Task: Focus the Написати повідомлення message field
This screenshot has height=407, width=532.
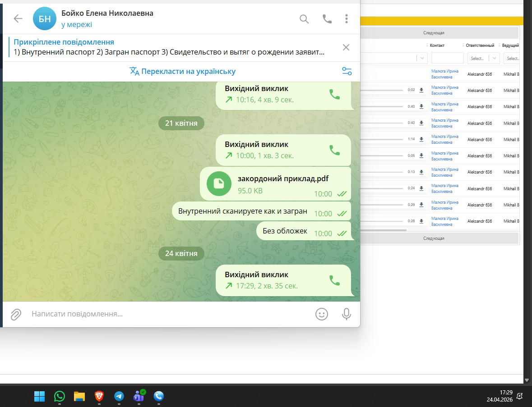Action: [x=170, y=314]
